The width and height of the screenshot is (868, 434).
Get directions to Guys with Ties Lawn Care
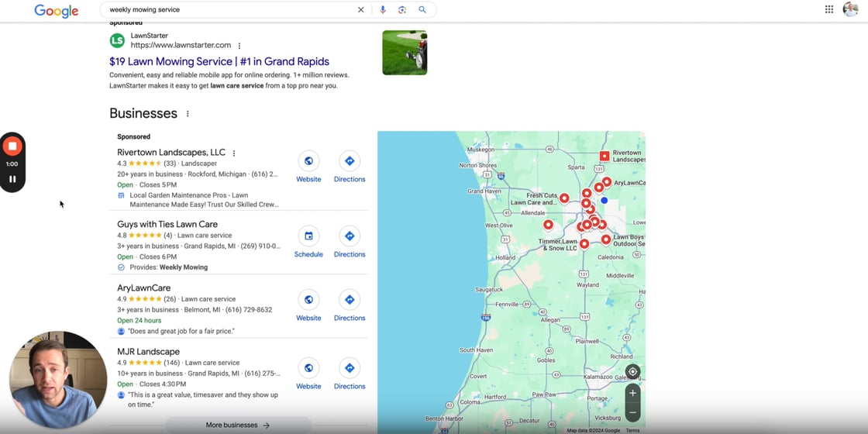click(350, 242)
